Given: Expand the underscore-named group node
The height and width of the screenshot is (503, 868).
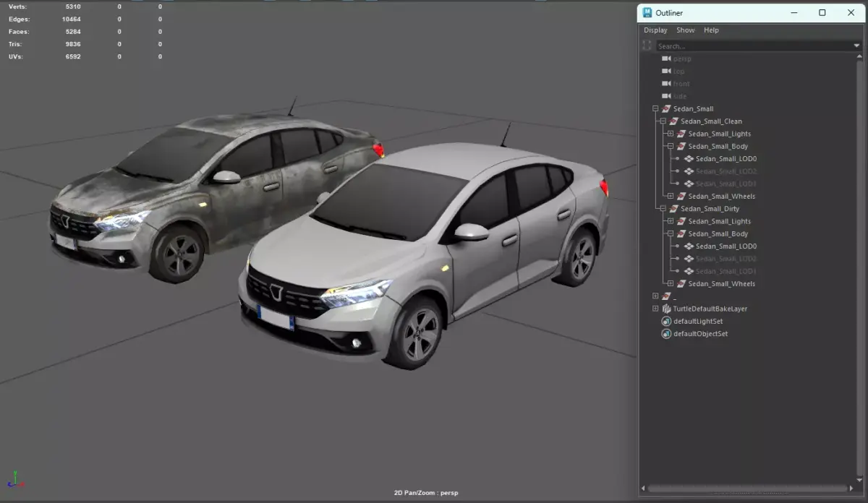Looking at the screenshot, I should [655, 296].
